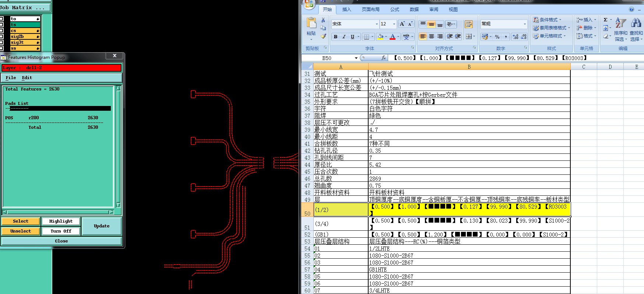The height and width of the screenshot is (294, 644).
Task: Open the 插入 ribbon tab
Action: click(346, 10)
